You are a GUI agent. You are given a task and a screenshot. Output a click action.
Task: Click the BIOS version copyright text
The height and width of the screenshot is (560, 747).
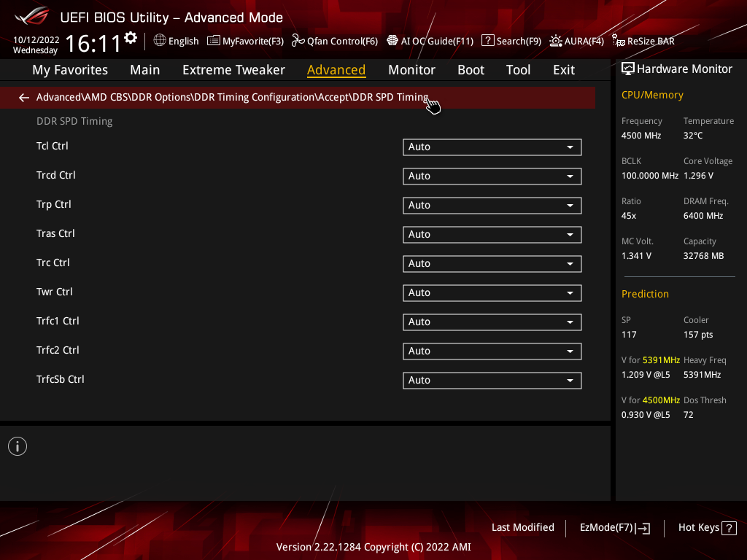pyautogui.click(x=373, y=547)
